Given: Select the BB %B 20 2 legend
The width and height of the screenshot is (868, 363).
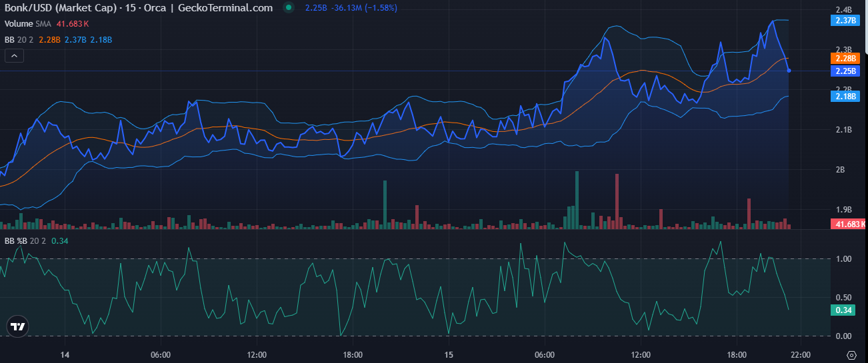Looking at the screenshot, I should (x=25, y=241).
